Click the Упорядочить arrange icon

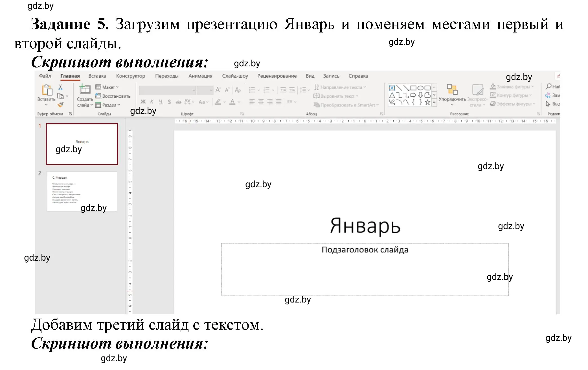[x=452, y=90]
